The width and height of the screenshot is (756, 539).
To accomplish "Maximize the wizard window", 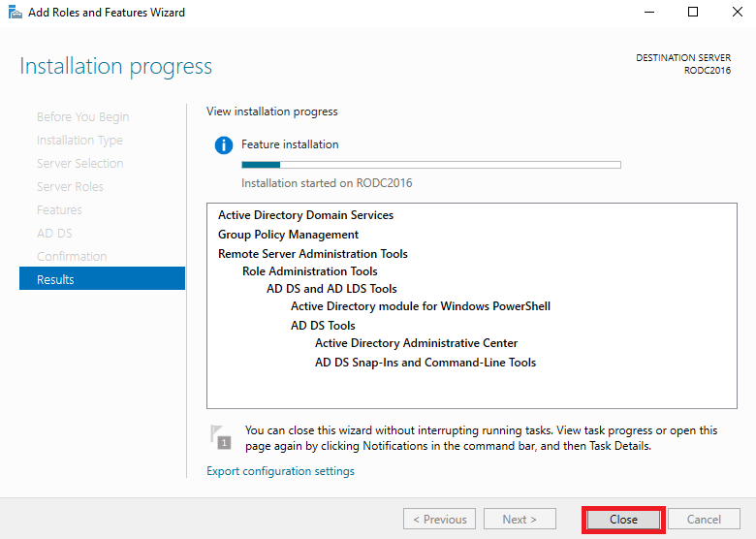I will click(x=693, y=12).
